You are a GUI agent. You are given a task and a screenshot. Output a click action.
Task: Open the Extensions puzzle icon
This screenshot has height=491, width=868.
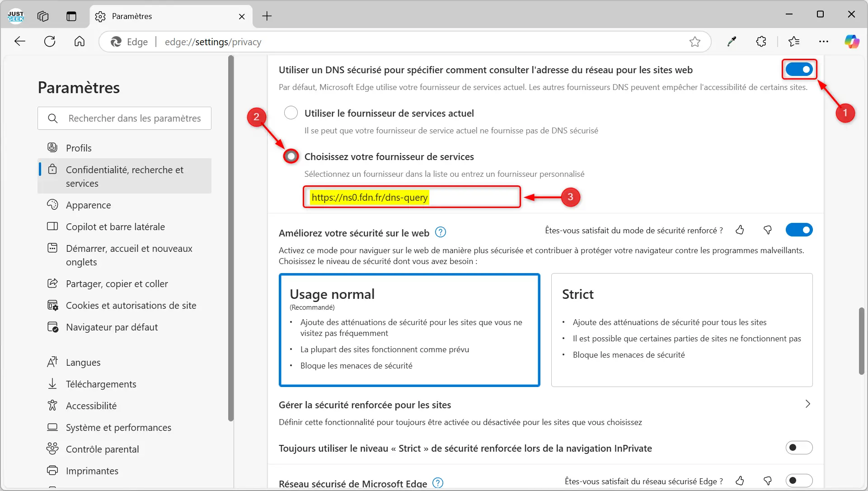pyautogui.click(x=761, y=42)
